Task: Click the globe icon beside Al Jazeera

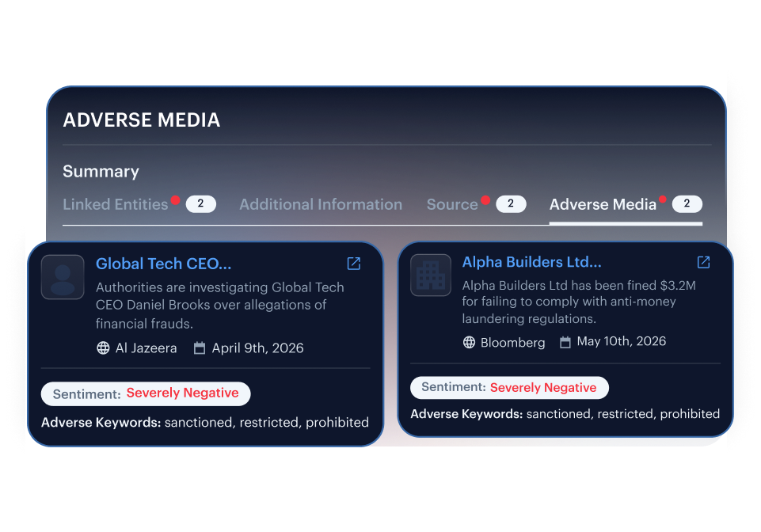Action: click(x=103, y=348)
